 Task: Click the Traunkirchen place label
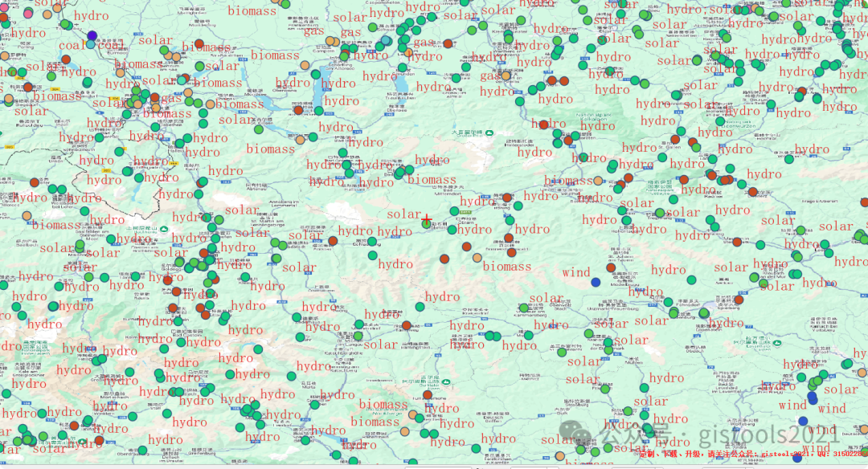click(x=400, y=96)
